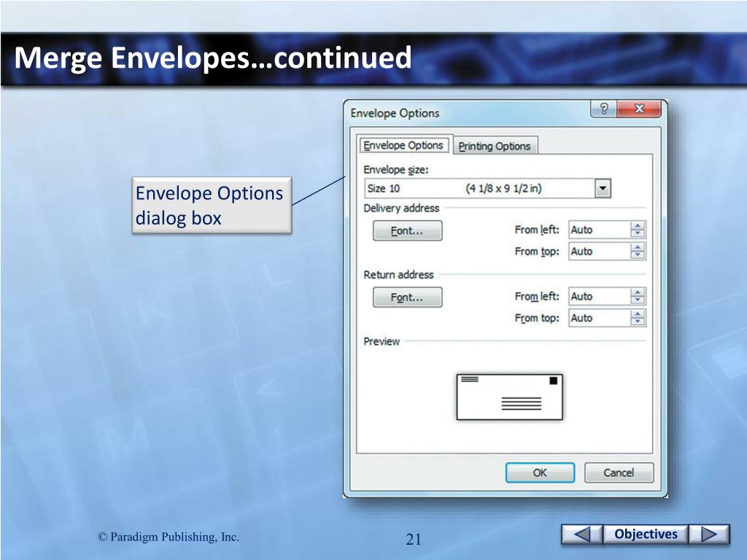Decrease Return address From top value
Viewport: 747px width, 560px height.
point(638,322)
